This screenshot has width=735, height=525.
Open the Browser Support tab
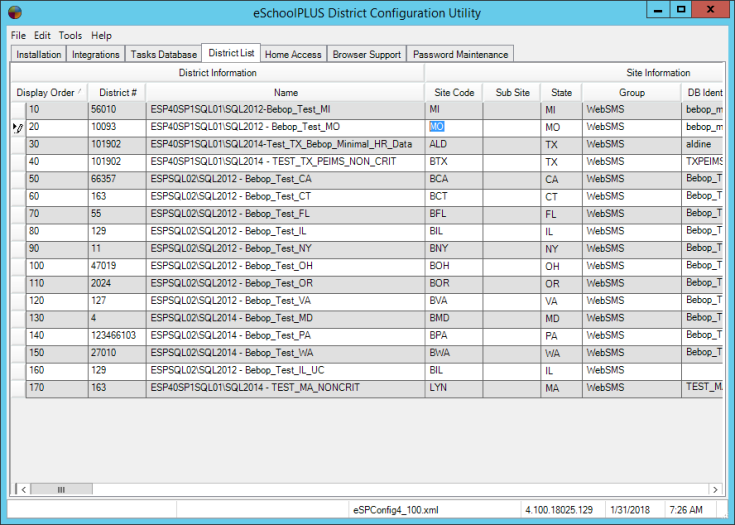click(367, 55)
